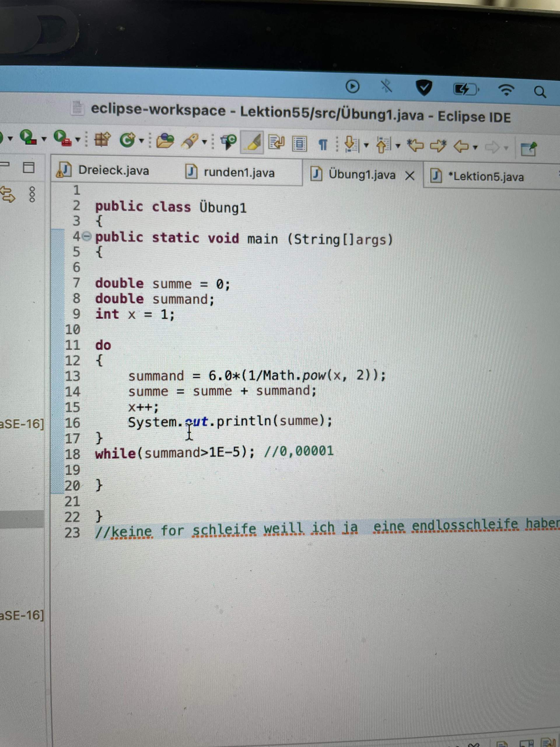Click the Math.pow summand assignment line
Image resolution: width=560 pixels, height=747 pixels.
click(257, 376)
